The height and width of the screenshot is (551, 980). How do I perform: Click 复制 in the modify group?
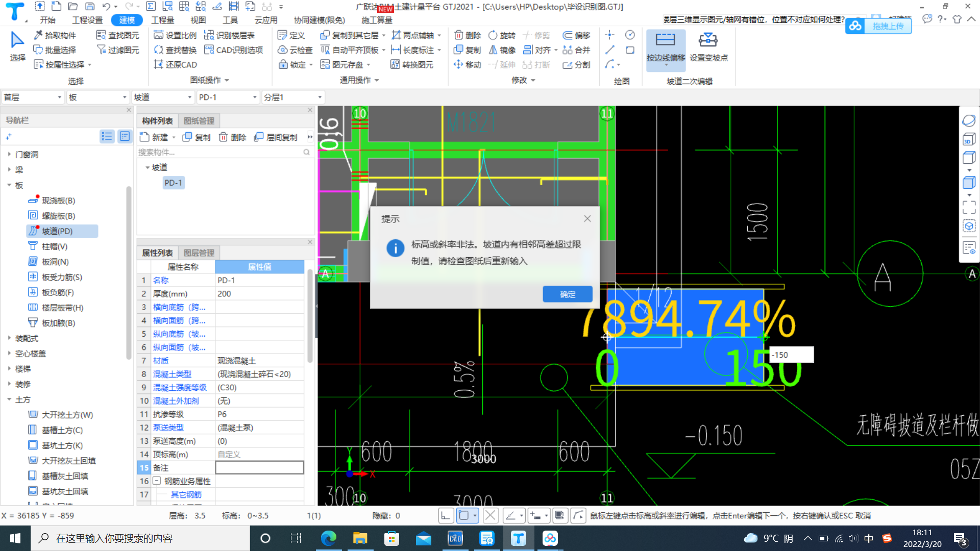click(x=468, y=50)
